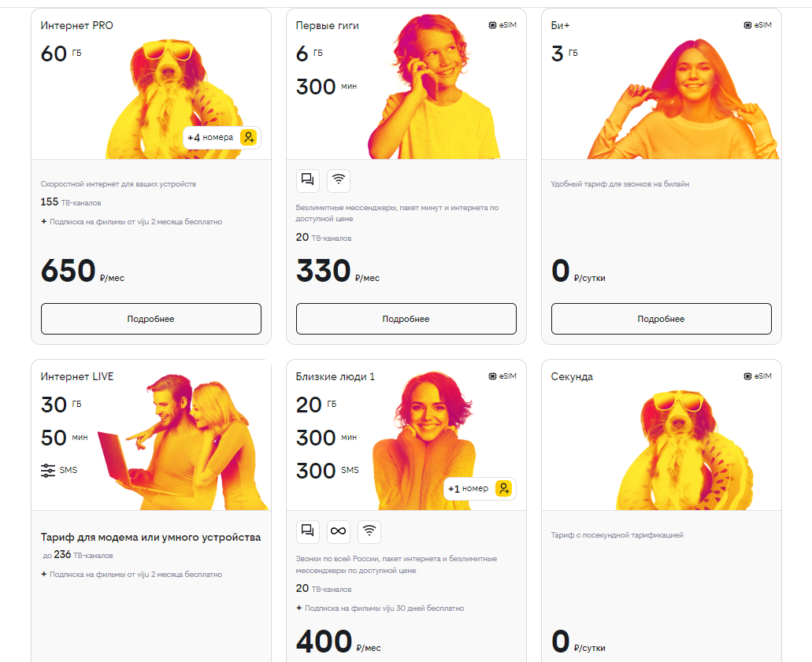This screenshot has width=812, height=662.
Task: Click the eSIM badge on Секунда card
Action: 758,375
